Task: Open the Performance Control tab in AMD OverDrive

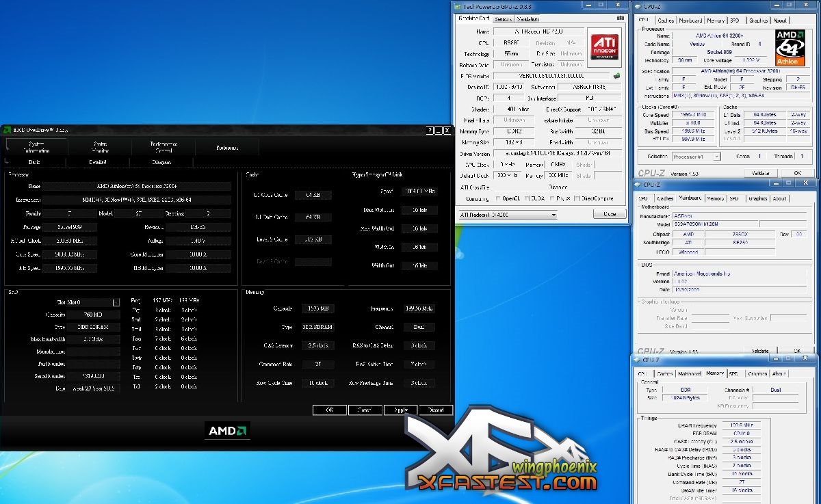Action: pos(164,147)
